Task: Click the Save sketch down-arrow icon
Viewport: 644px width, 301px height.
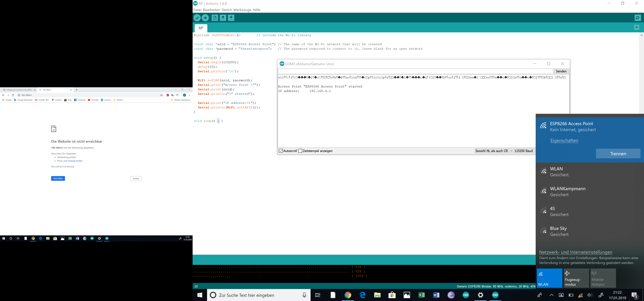Action: (231, 18)
